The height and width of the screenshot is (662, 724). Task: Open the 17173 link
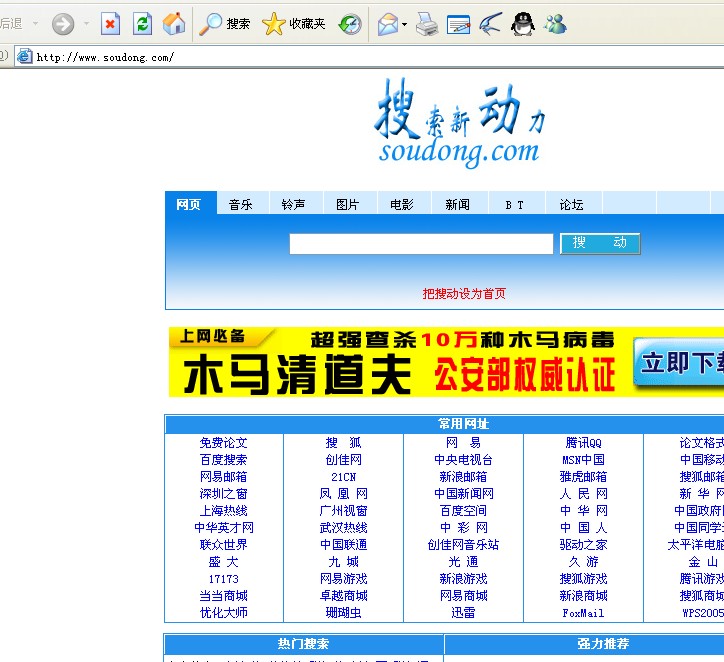coord(223,579)
